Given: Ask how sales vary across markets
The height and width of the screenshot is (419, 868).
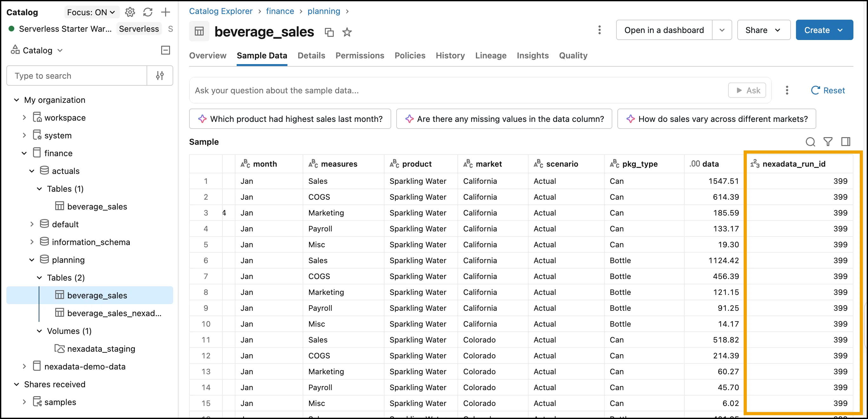Looking at the screenshot, I should [x=716, y=119].
